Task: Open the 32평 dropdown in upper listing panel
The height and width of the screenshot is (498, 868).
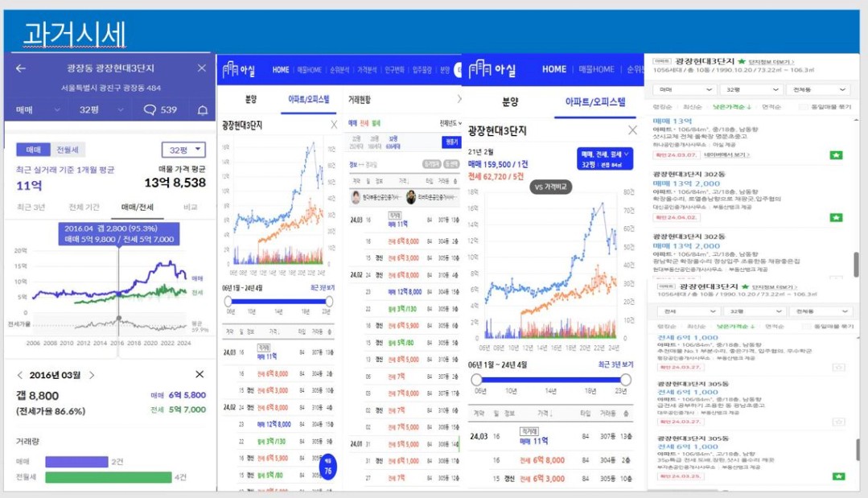Action: tap(751, 89)
